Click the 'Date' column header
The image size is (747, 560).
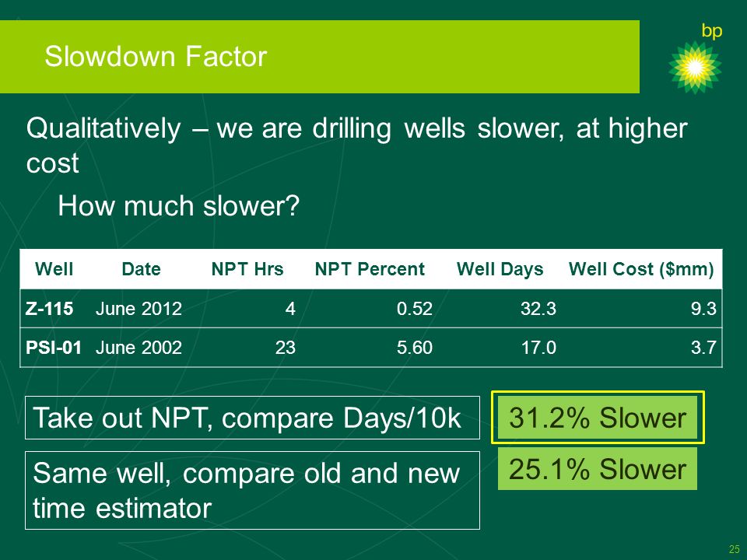141,269
